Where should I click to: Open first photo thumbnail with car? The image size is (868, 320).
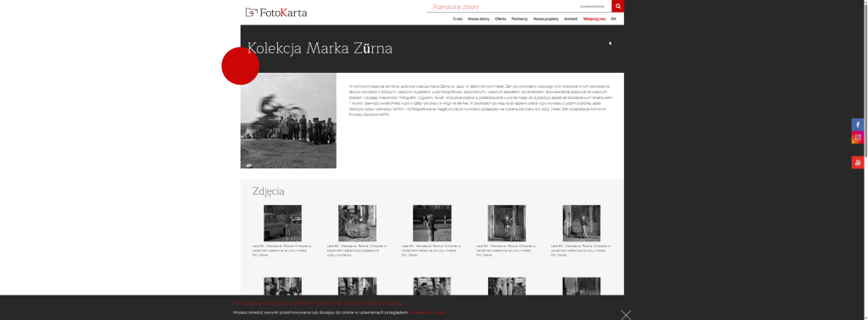282,223
